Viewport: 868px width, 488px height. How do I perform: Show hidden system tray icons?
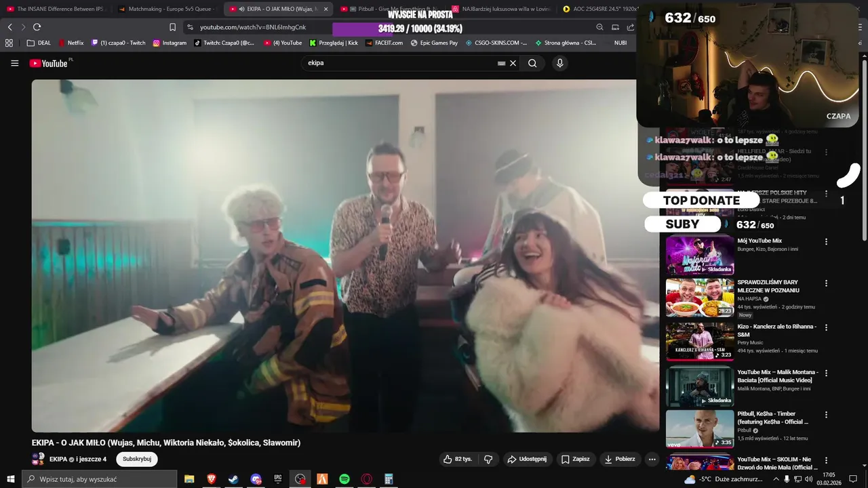[776, 479]
